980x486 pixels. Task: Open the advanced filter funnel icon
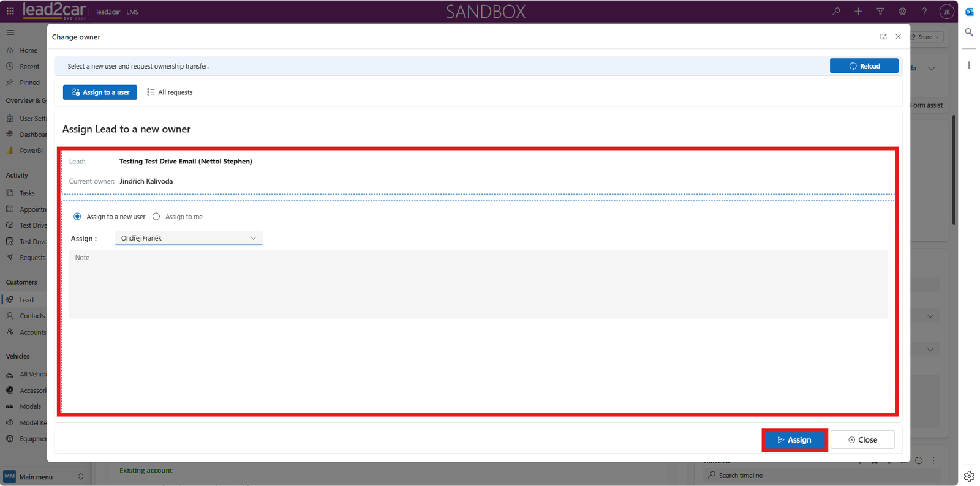pyautogui.click(x=880, y=11)
